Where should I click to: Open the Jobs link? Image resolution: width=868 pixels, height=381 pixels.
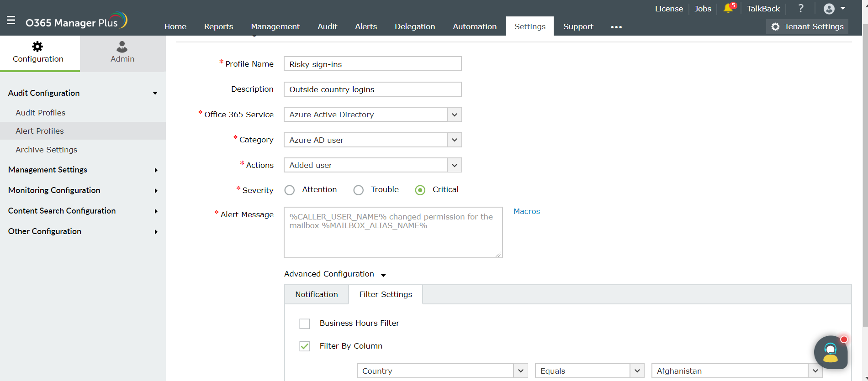(x=703, y=9)
